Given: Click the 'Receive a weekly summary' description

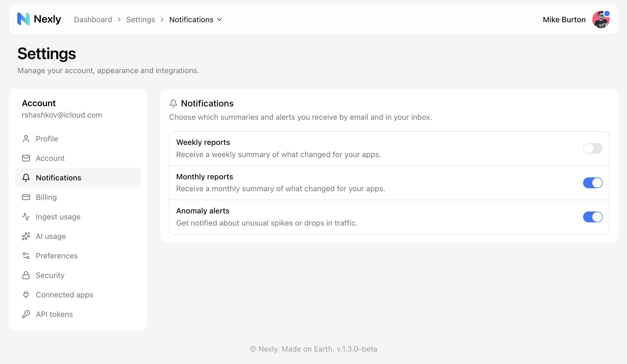Looking at the screenshot, I should 279,154.
